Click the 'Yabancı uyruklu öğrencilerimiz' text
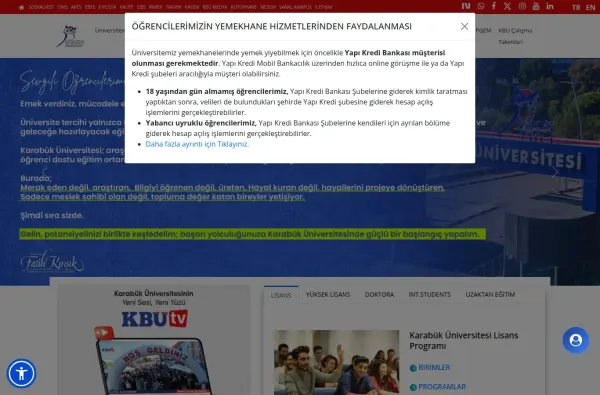The image size is (600, 395). [x=201, y=123]
